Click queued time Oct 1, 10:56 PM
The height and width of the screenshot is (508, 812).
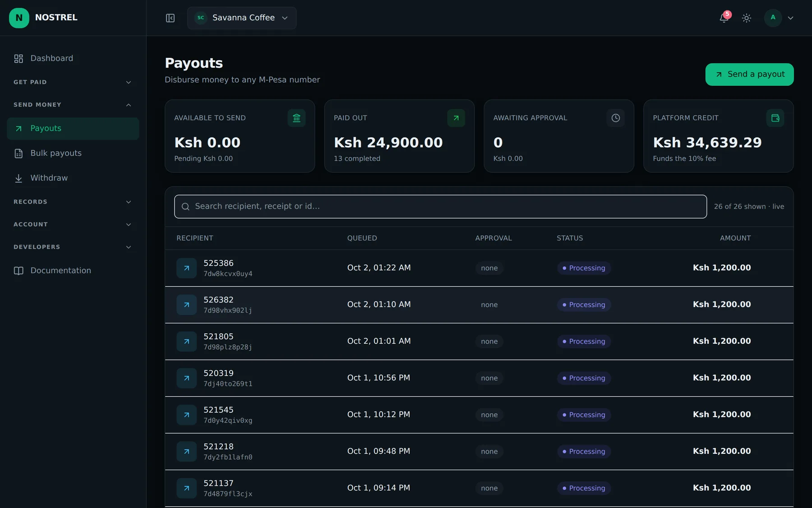click(378, 378)
